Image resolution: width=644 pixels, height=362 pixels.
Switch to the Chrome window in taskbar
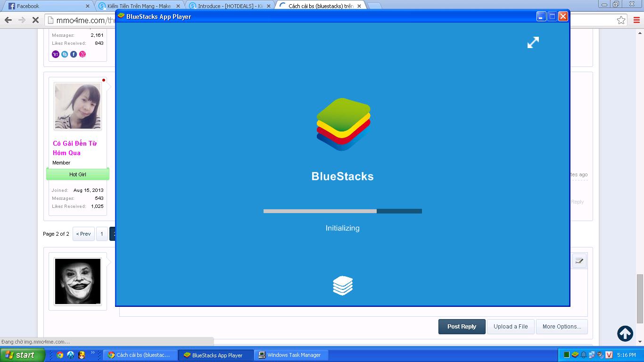tap(140, 355)
